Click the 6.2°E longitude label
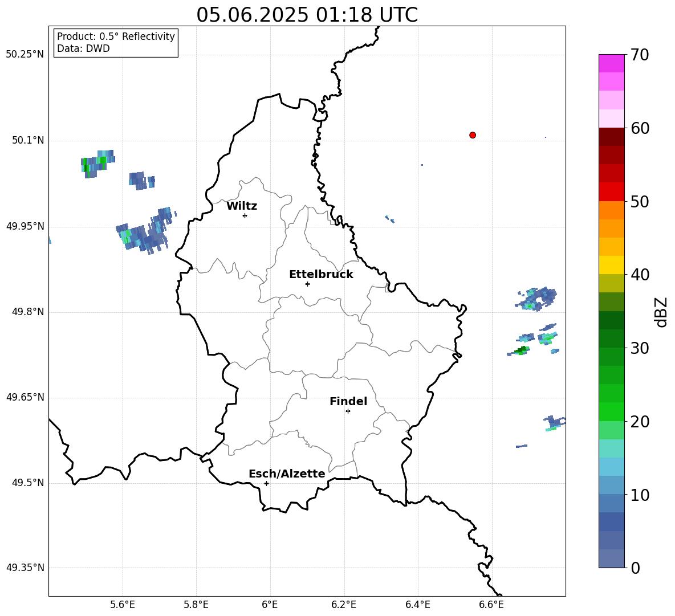 tap(344, 605)
